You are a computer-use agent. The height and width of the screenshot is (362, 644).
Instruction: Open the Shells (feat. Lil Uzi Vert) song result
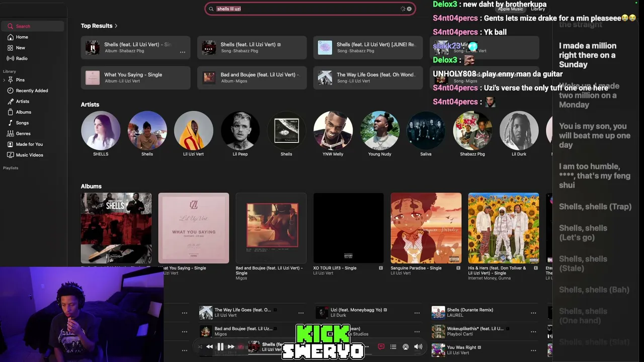[x=252, y=47]
